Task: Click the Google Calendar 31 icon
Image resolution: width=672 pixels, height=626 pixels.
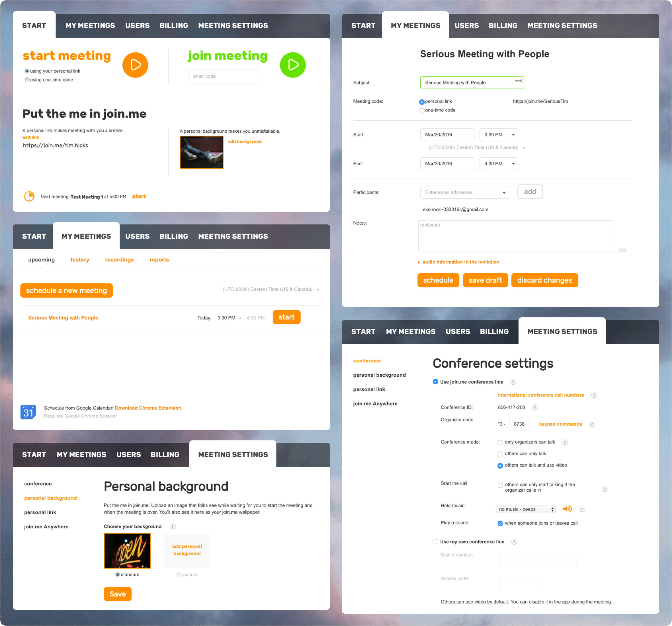Action: pyautogui.click(x=28, y=412)
